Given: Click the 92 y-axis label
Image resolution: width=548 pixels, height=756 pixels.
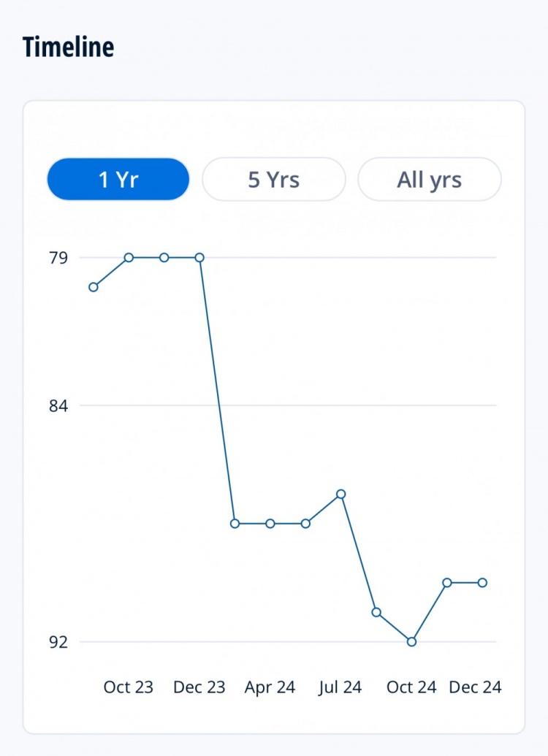Looking at the screenshot, I should (58, 642).
